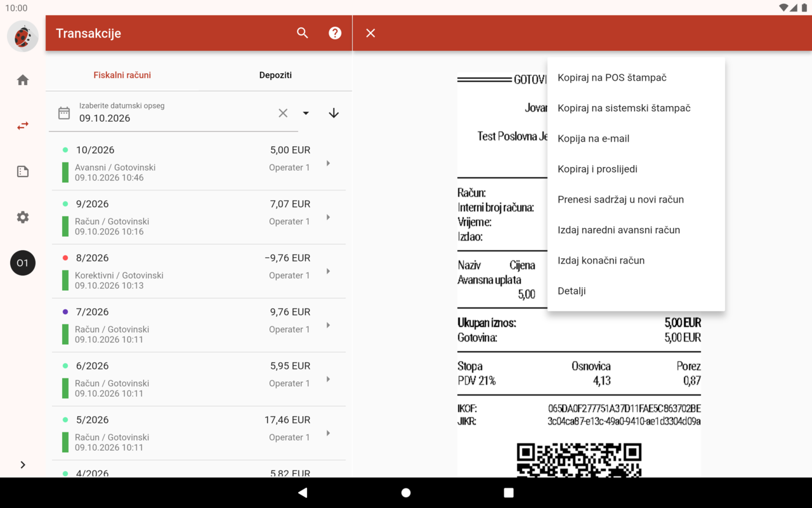Expand details arrow for receipt 6/2026

(x=328, y=379)
